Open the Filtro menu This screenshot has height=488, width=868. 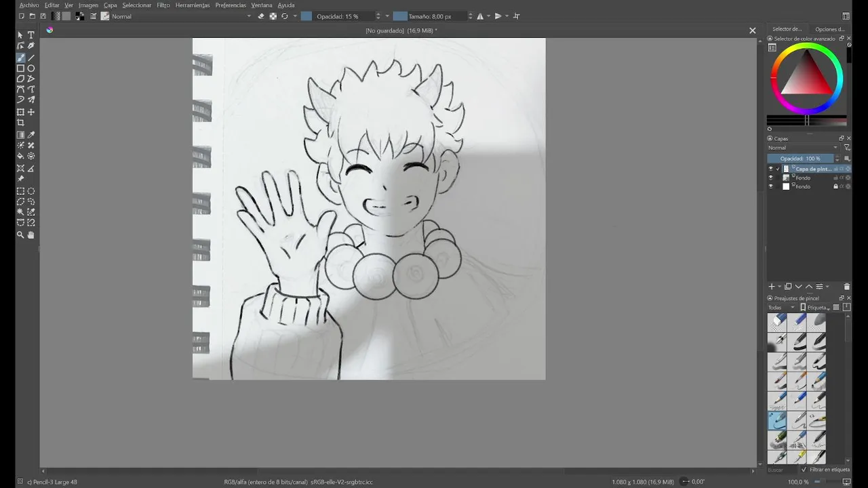[x=163, y=5]
